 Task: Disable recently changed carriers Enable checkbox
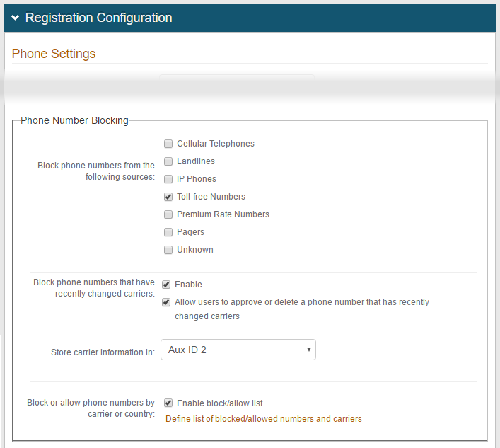(166, 285)
